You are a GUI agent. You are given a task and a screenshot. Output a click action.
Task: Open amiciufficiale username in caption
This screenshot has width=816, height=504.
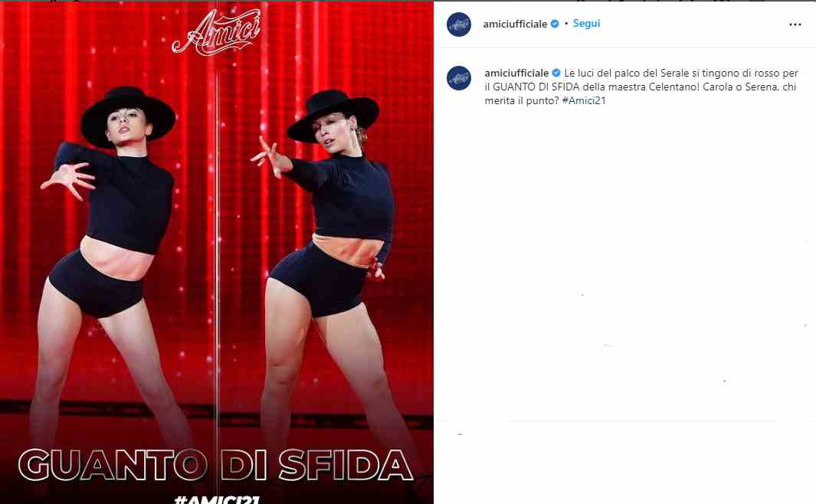pyautogui.click(x=516, y=74)
